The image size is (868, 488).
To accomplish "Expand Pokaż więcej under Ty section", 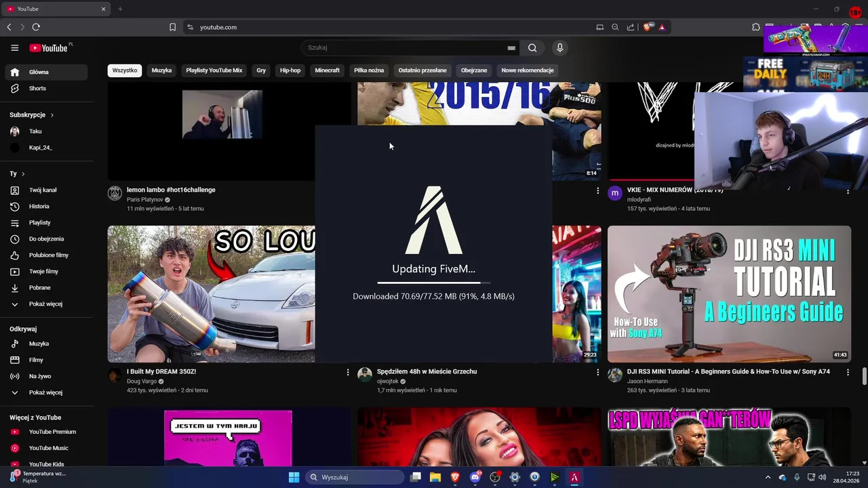I will 46,304.
